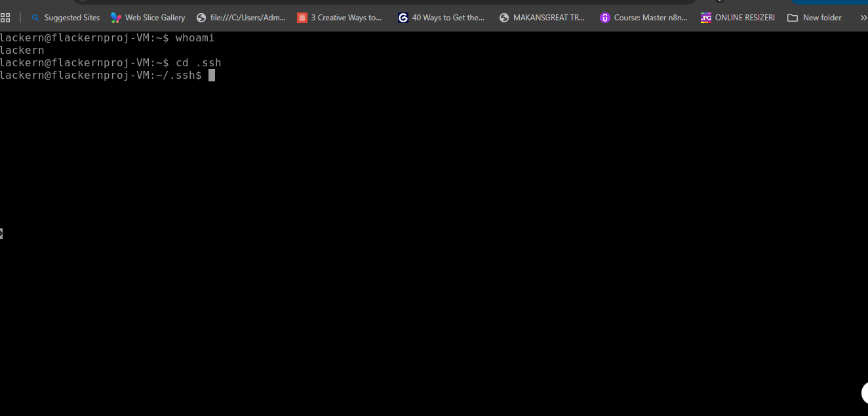This screenshot has height=416, width=868.
Task: Click the Web Slice Gallery colorful icon
Action: point(116,18)
